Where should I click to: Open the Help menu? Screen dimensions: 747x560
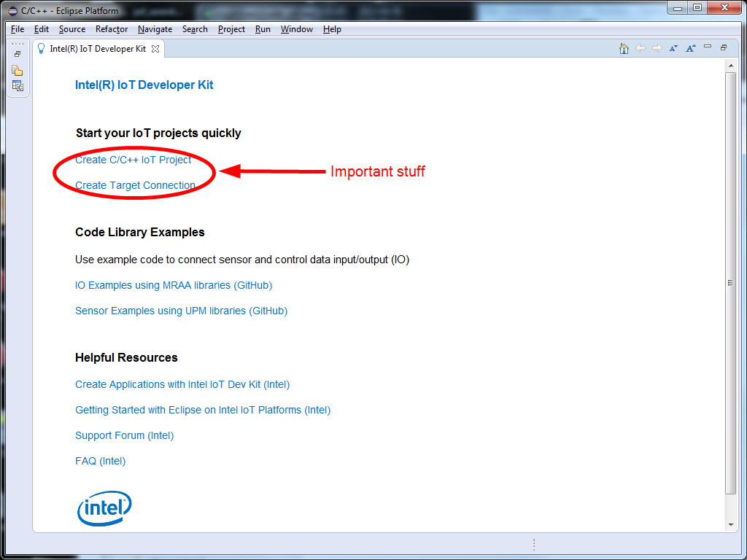coord(332,29)
